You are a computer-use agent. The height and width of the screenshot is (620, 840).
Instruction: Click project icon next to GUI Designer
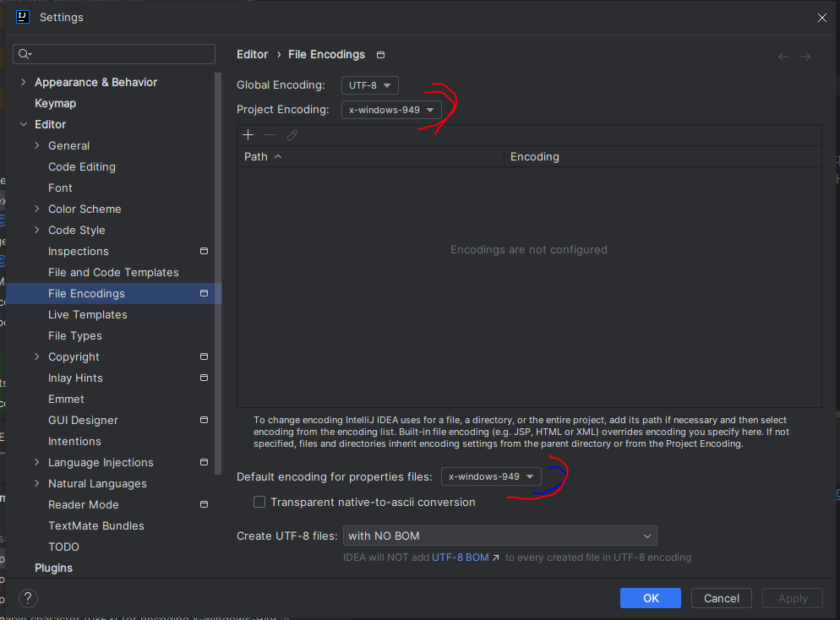pos(205,421)
